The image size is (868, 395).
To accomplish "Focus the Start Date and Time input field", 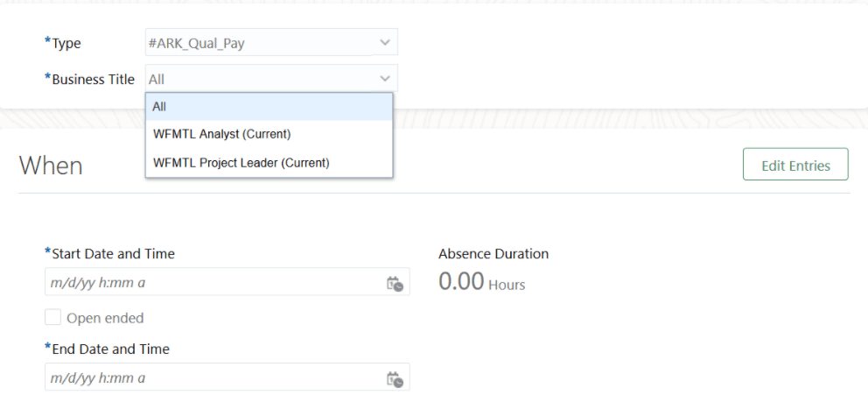I will point(210,283).
